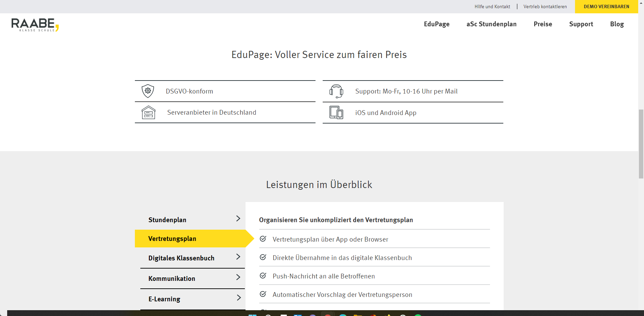644x316 pixels.
Task: Click the Serveranbieter in Deutschland text
Action: click(x=212, y=112)
